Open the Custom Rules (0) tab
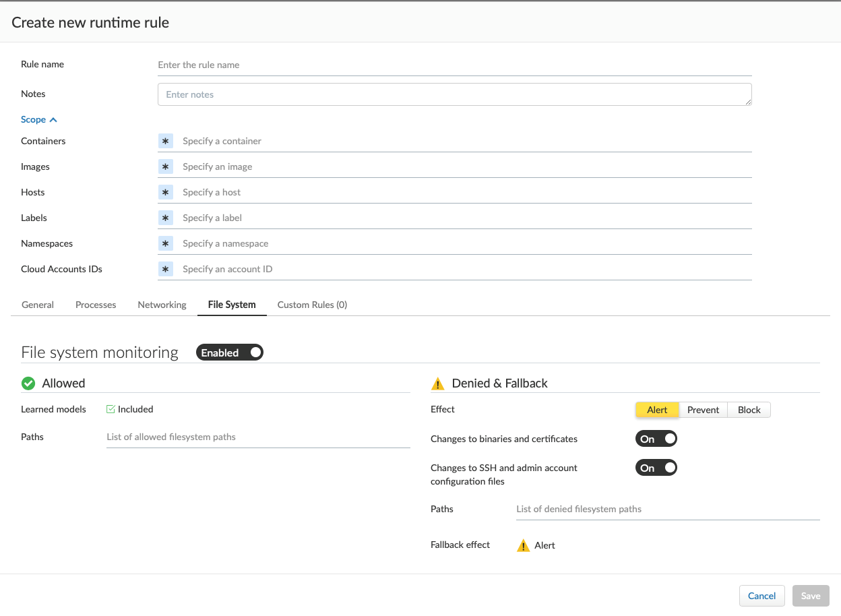This screenshot has height=616, width=841. (312, 305)
